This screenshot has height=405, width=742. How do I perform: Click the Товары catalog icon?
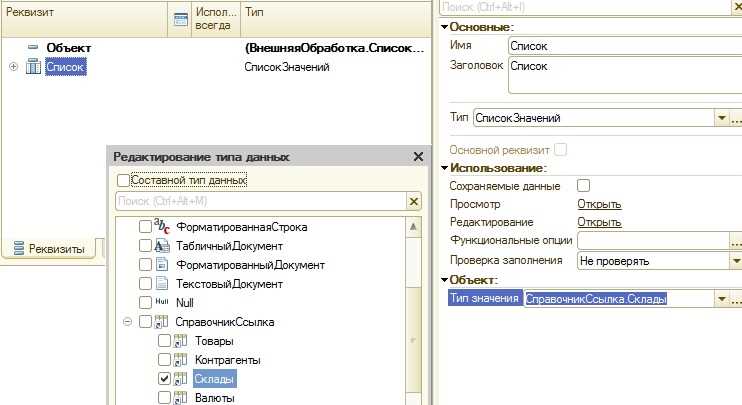(180, 341)
